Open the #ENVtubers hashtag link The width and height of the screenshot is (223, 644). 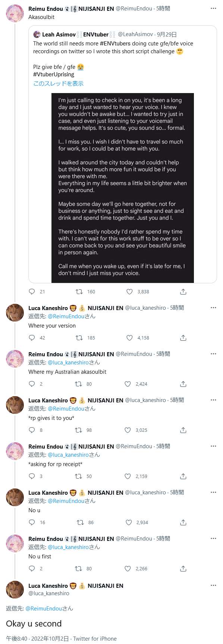(x=117, y=44)
